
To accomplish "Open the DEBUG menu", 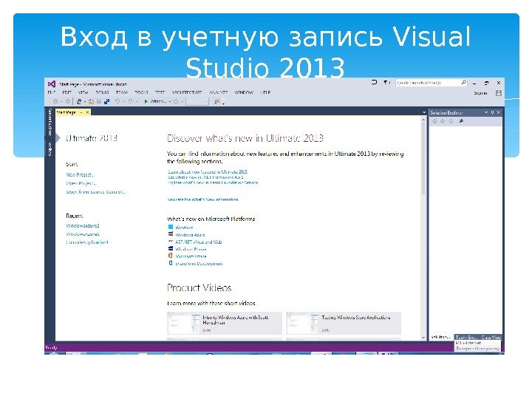I will point(102,92).
